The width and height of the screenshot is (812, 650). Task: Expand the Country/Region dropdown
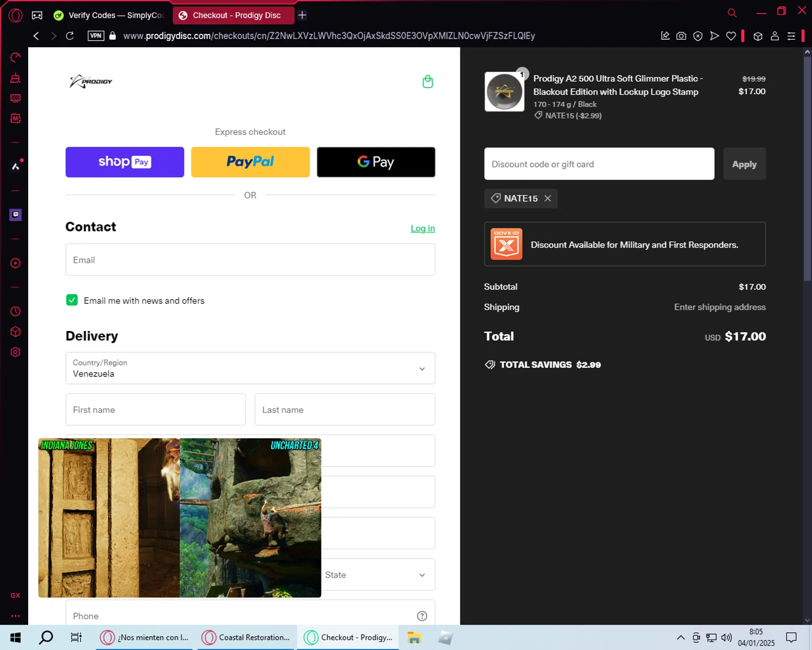(250, 368)
